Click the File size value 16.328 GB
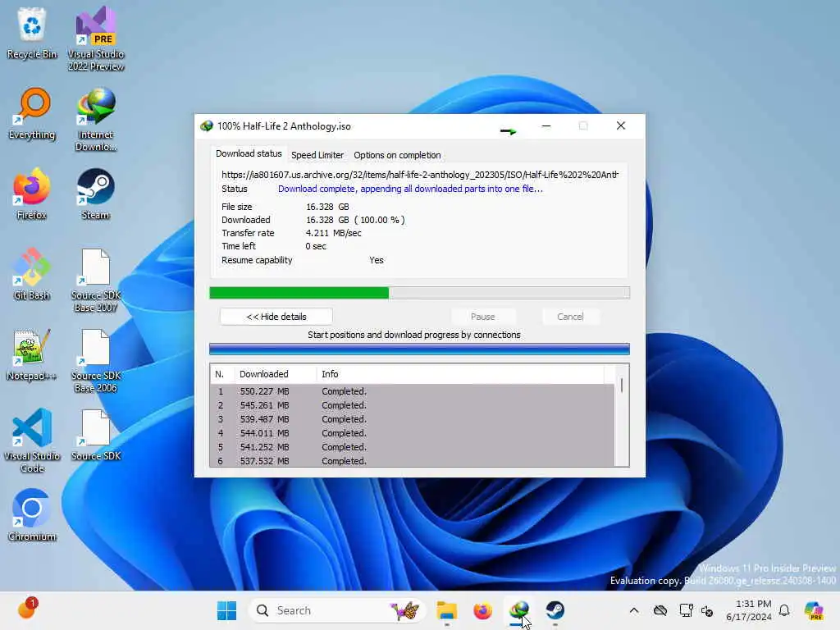 (x=327, y=207)
